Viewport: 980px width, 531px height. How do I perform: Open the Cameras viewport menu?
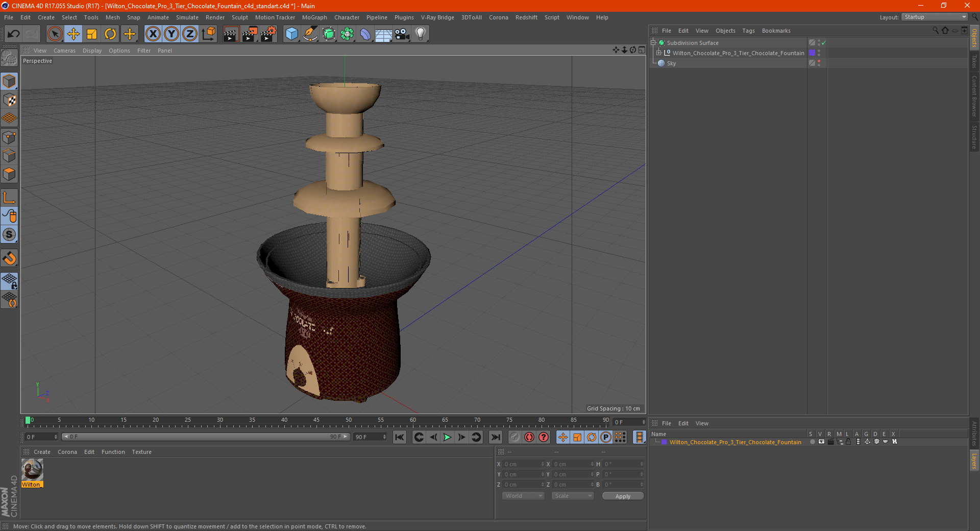[x=64, y=51]
